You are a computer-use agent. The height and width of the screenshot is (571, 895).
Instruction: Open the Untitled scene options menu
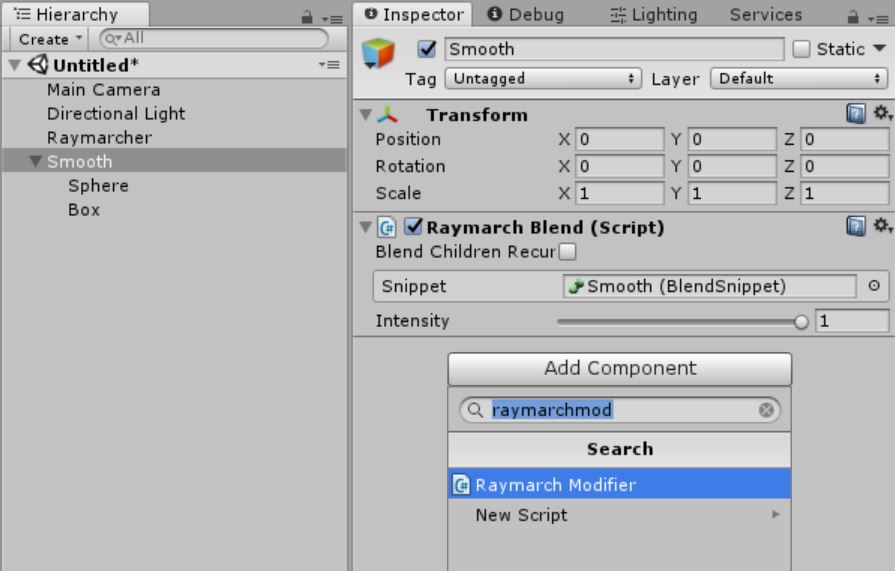329,65
